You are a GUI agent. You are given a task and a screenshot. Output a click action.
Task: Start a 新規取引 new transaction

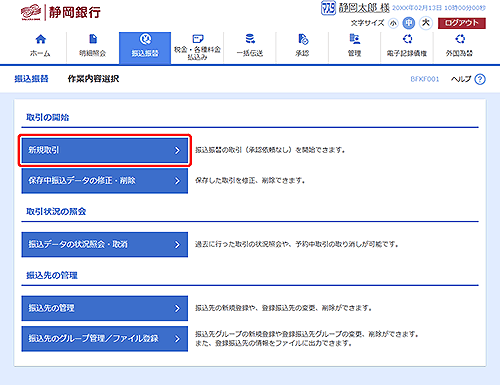pos(105,150)
